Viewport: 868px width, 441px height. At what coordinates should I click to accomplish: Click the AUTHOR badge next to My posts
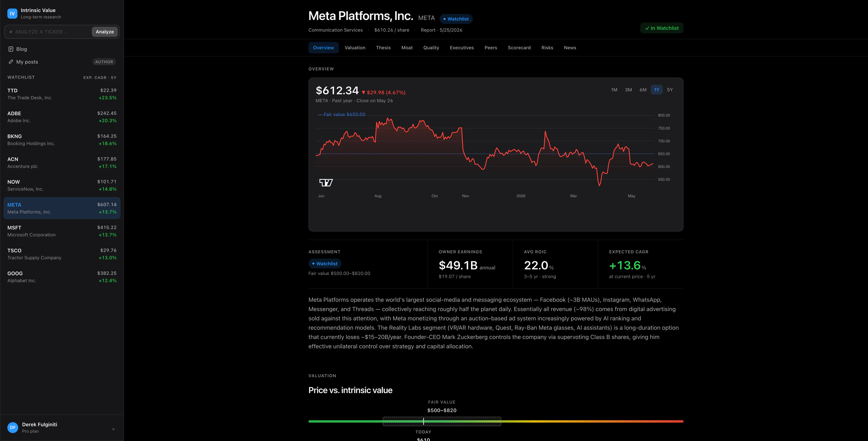(x=104, y=62)
